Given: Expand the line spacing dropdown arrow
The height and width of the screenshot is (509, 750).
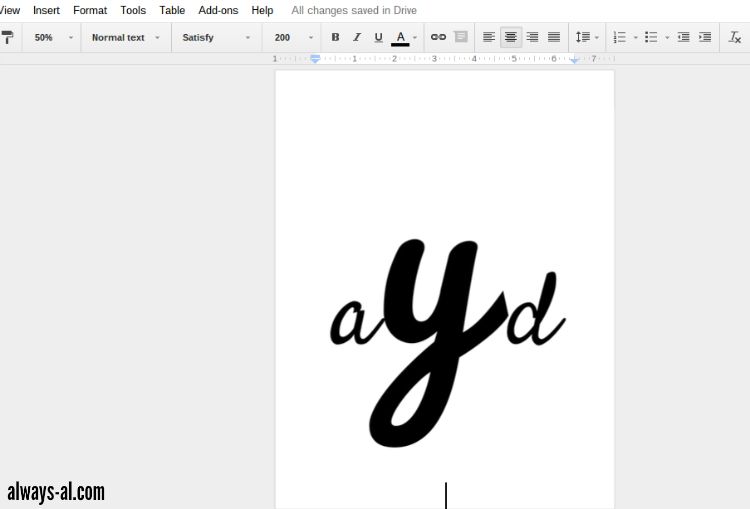Looking at the screenshot, I should coord(596,37).
